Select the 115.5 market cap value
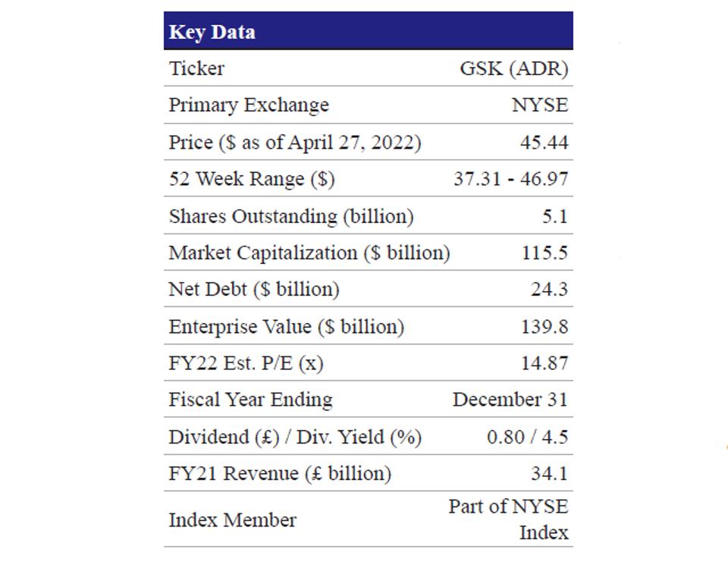 tap(544, 253)
